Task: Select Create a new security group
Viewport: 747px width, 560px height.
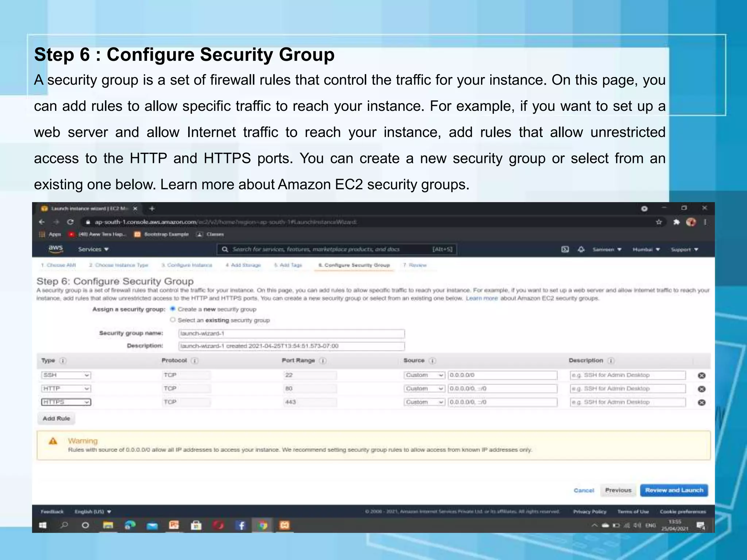Action: tap(173, 309)
